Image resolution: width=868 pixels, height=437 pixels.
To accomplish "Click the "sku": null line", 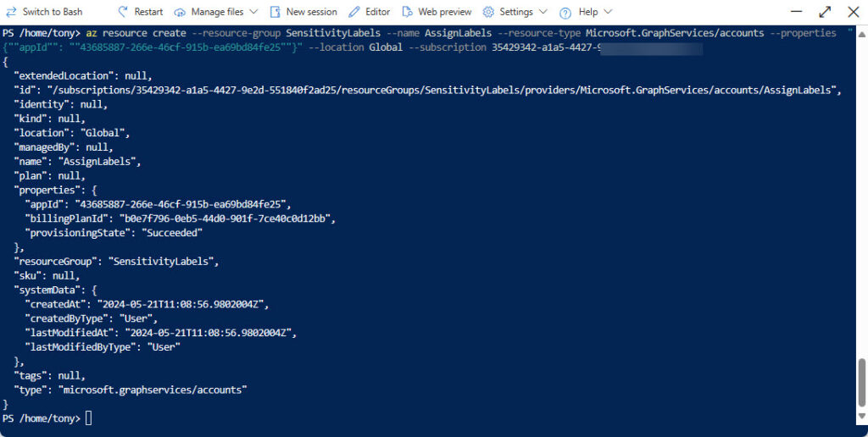I will pos(47,275).
